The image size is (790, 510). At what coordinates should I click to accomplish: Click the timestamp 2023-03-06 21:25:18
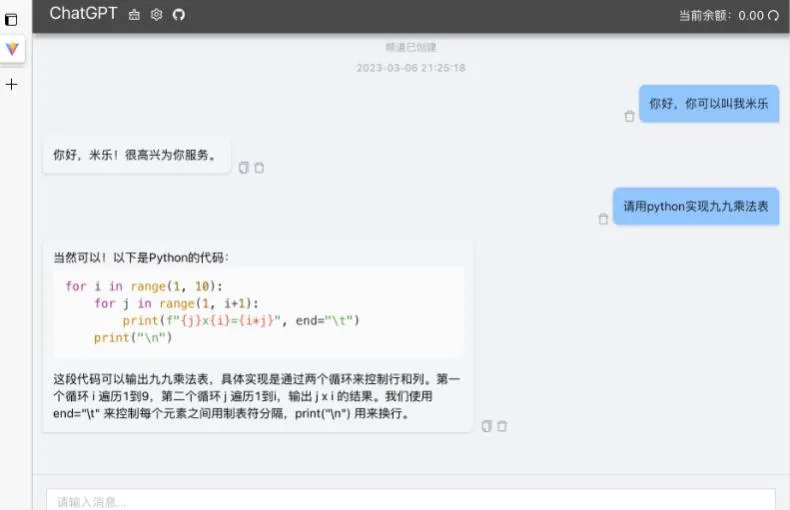coord(411,68)
